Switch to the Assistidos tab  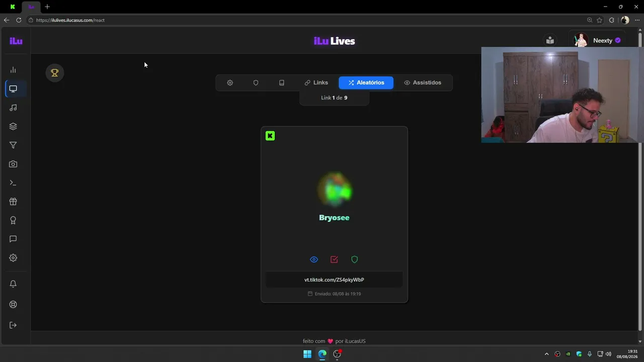pos(423,82)
